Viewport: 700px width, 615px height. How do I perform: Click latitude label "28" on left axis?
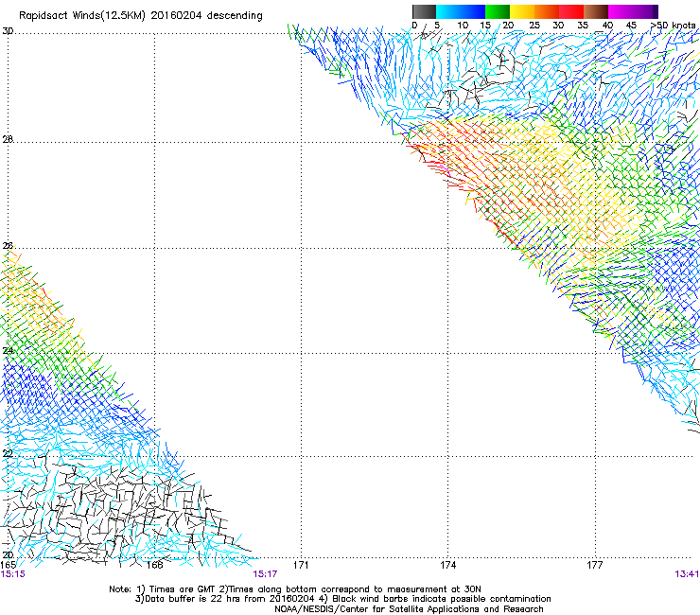coord(8,139)
